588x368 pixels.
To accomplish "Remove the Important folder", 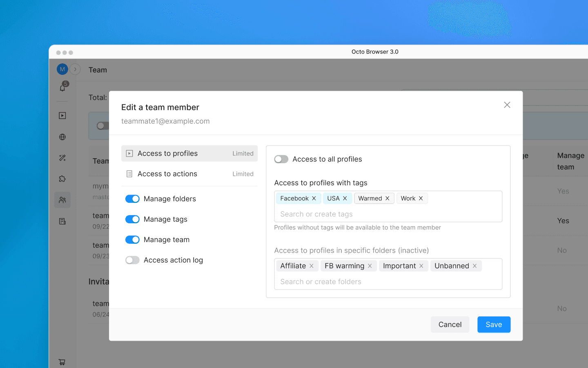I will coord(421,266).
